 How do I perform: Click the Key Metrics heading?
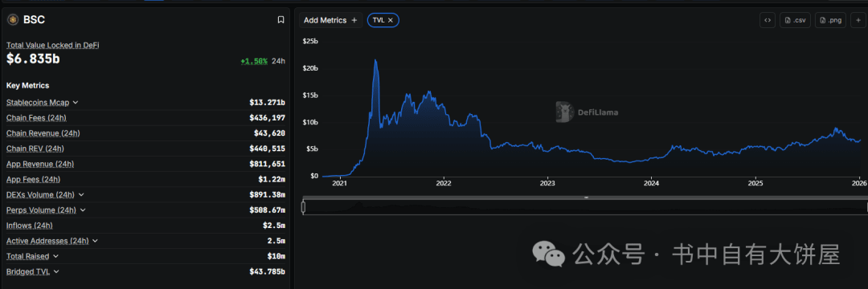point(27,86)
